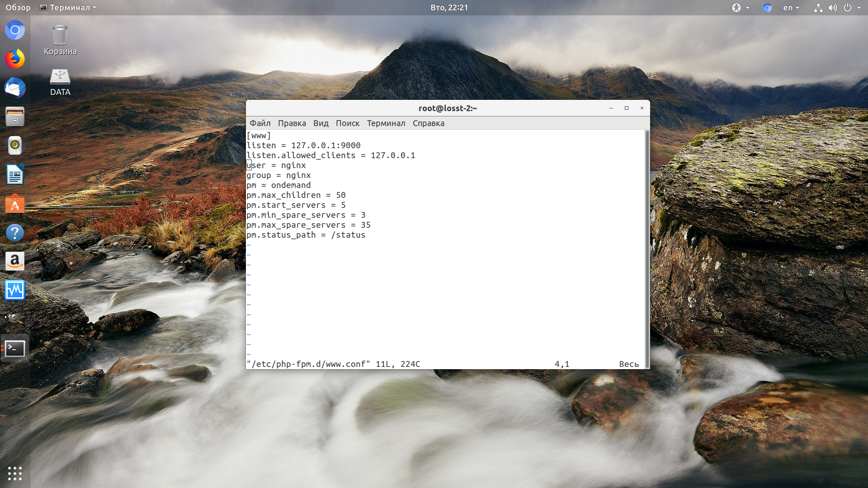This screenshot has width=868, height=488.
Task: Open Firefox from the dock
Action: 15,59
